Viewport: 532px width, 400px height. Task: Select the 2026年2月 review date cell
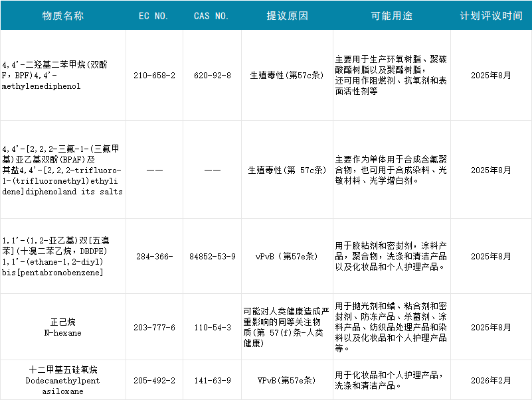(491, 380)
